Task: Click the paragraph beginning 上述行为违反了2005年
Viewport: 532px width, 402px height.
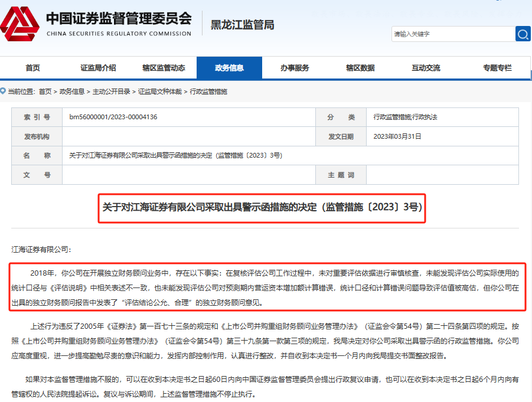Action: [265, 341]
